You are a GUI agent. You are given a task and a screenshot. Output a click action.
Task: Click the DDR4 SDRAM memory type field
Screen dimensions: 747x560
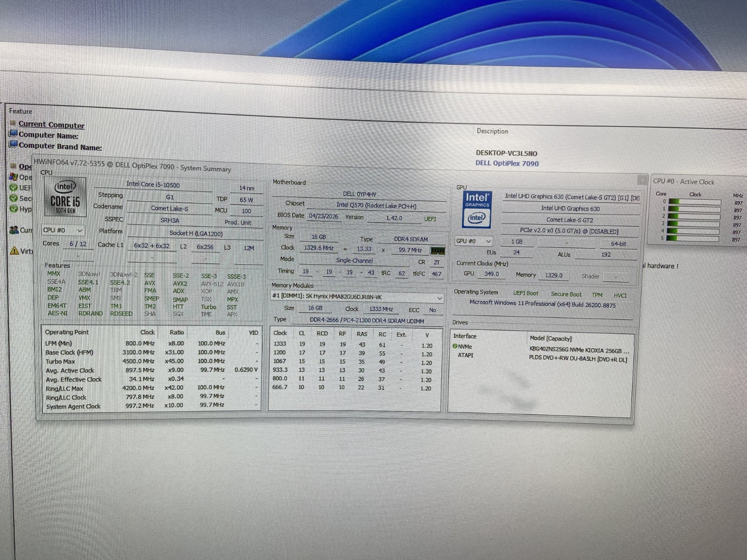[411, 239]
